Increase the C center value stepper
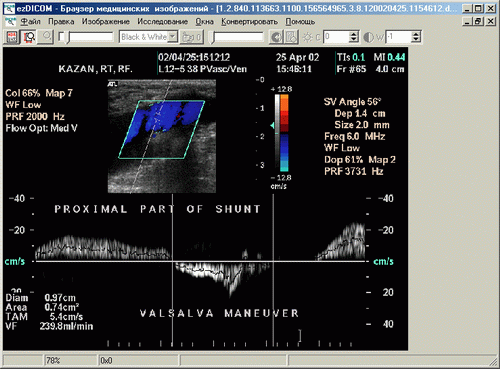Viewport: 500px width, 369px height. point(354,34)
